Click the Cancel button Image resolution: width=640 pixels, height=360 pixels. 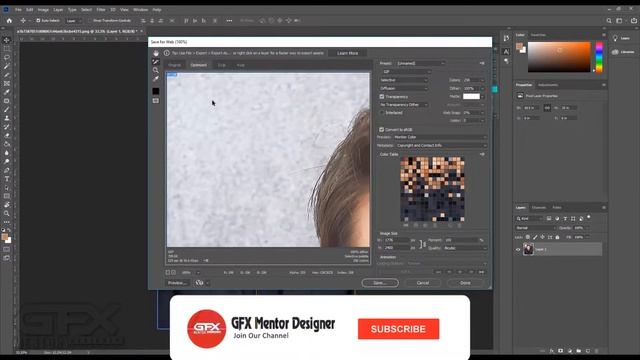pyautogui.click(x=423, y=283)
